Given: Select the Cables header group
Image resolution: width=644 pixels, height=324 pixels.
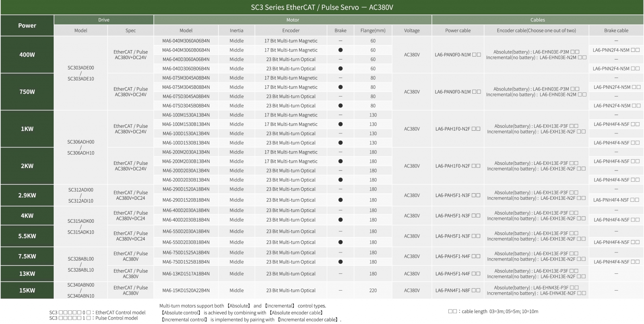Looking at the screenshot, I should [537, 20].
